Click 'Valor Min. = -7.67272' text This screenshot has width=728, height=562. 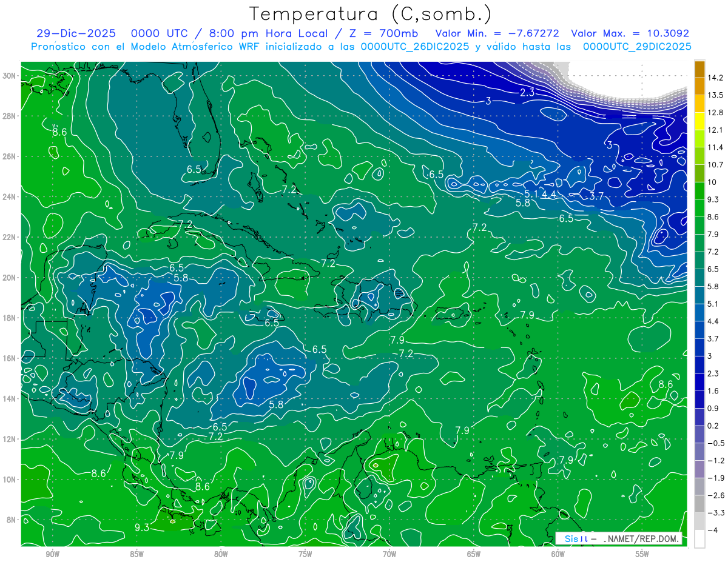[497, 33]
